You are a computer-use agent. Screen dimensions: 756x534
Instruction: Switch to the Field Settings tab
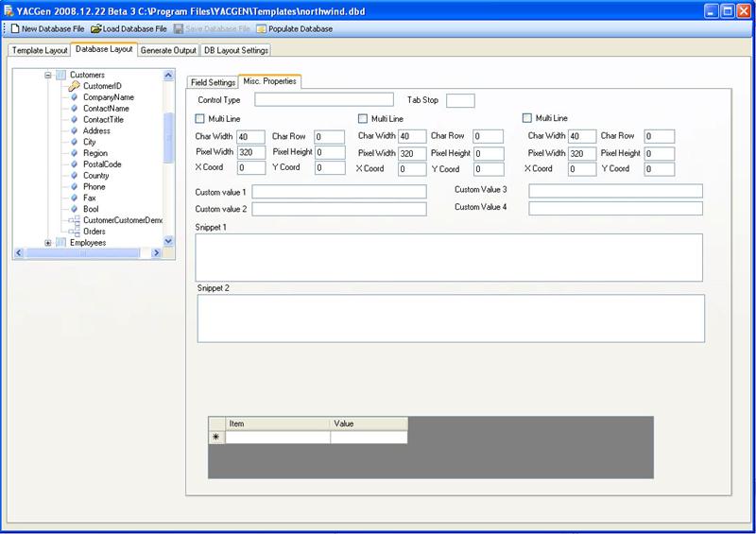pos(213,82)
